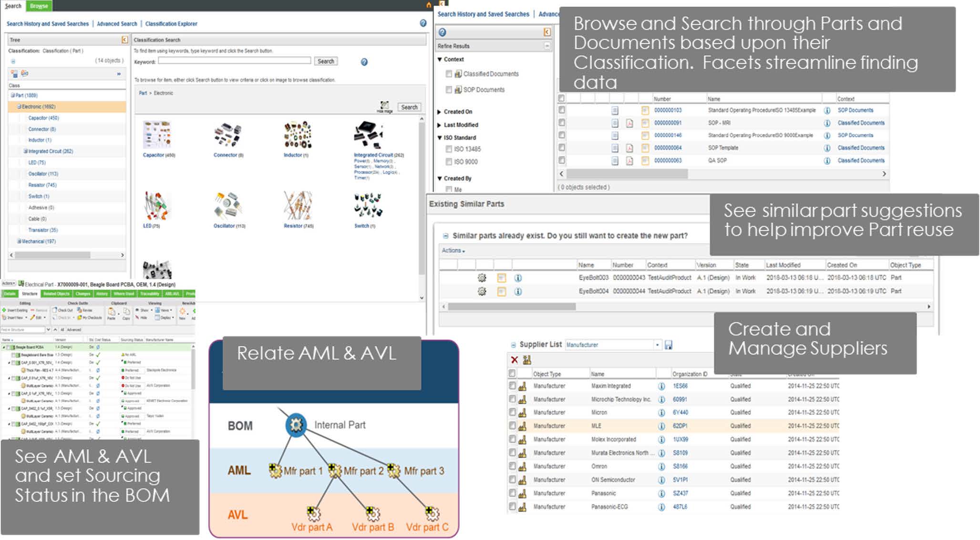Click the Search button next to Keyword
980x540 pixels.
[x=326, y=61]
